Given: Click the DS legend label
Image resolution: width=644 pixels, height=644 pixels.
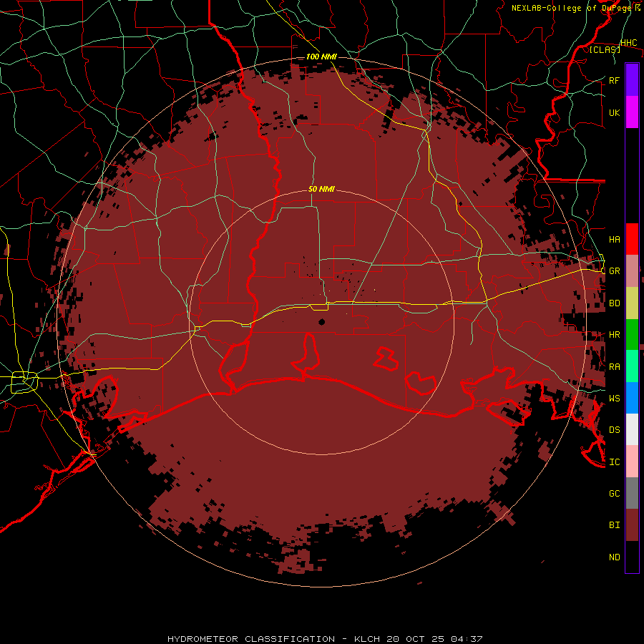Looking at the screenshot, I should (x=614, y=430).
